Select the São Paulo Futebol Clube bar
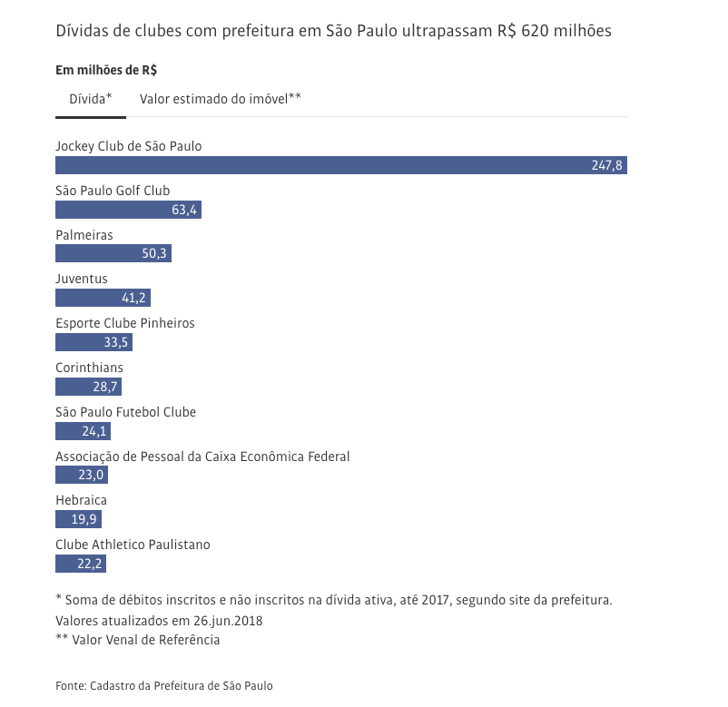This screenshot has height=707, width=728. (x=83, y=431)
